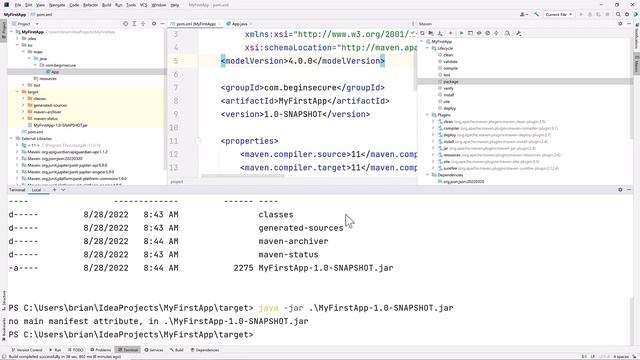The image size is (640, 360).
Task: Open the Problems tool window
Action: click(x=101, y=350)
